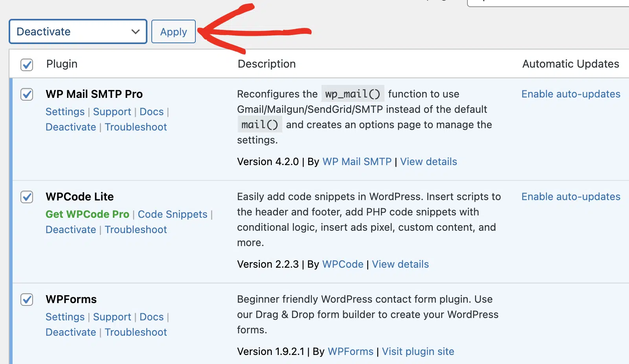Click the Version 1.9.2.1 text
Screen dimensions: 629x364
click(270, 351)
